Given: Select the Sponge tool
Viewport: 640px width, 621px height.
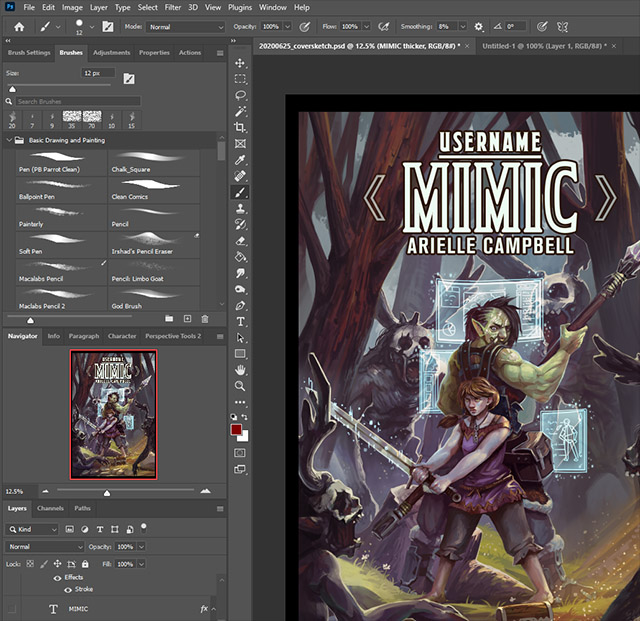Looking at the screenshot, I should coord(240,289).
